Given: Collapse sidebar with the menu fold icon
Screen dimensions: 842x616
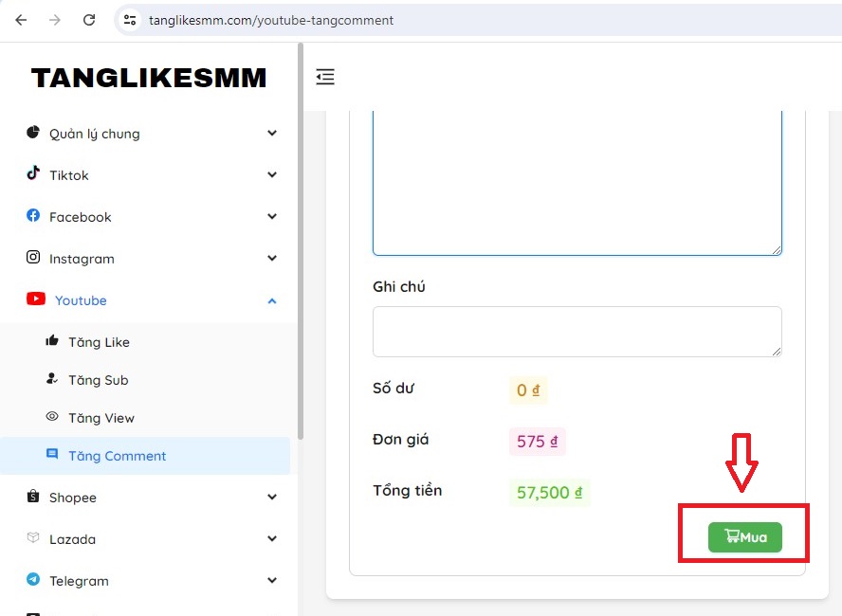Looking at the screenshot, I should point(325,77).
